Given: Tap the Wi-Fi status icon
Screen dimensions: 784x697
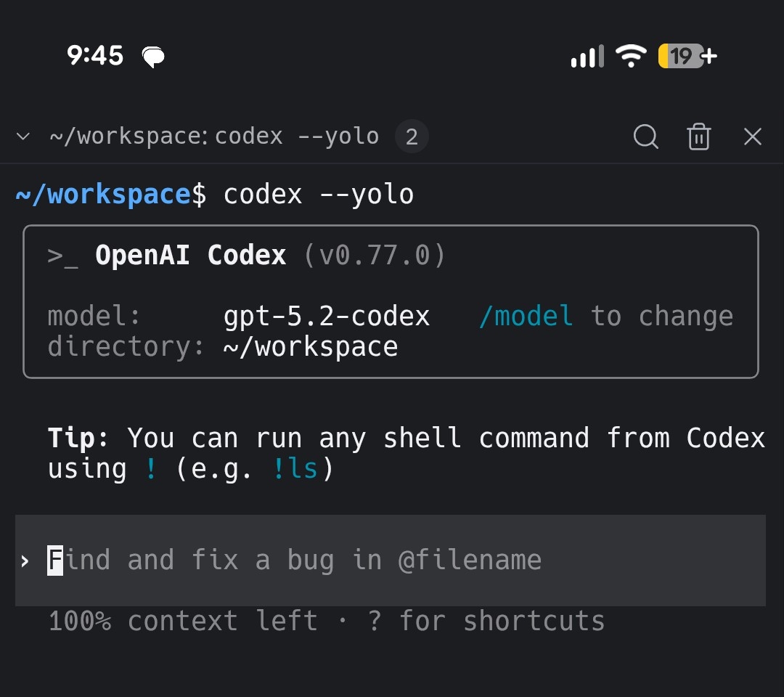Looking at the screenshot, I should 631,55.
